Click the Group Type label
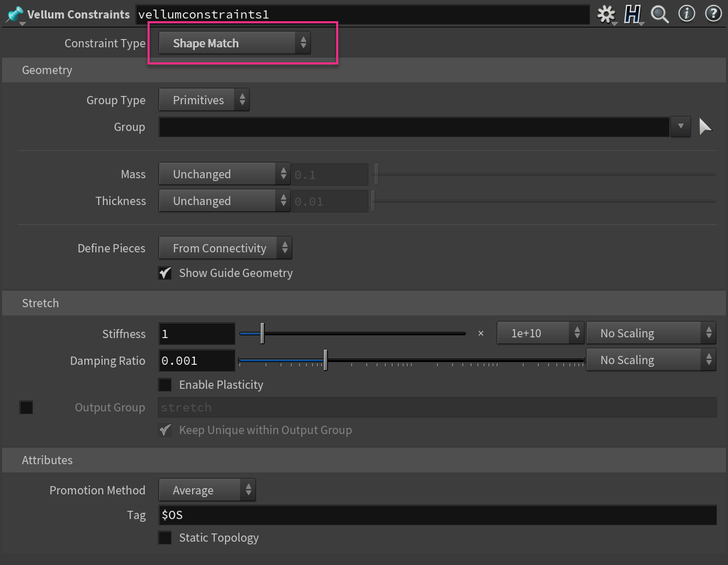Viewport: 728px width, 565px height. point(116,99)
